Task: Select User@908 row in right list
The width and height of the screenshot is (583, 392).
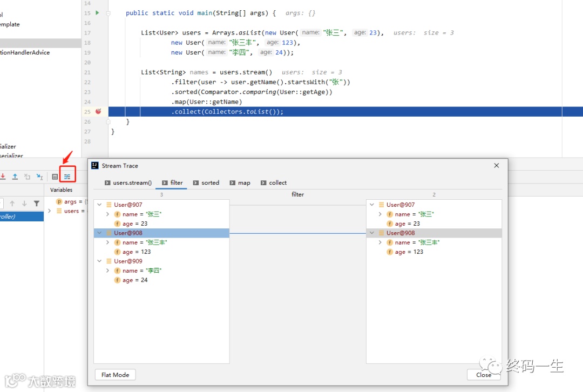Action: coord(434,233)
